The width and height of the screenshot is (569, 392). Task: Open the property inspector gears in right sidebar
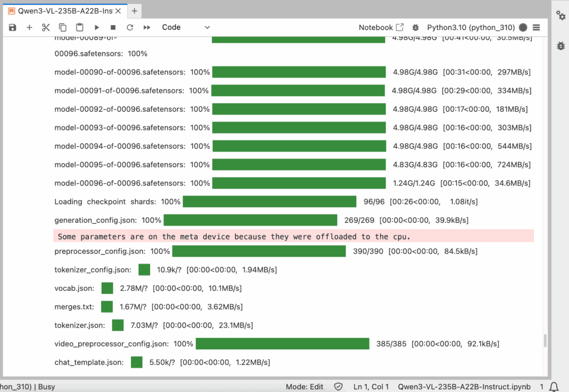pos(561,16)
